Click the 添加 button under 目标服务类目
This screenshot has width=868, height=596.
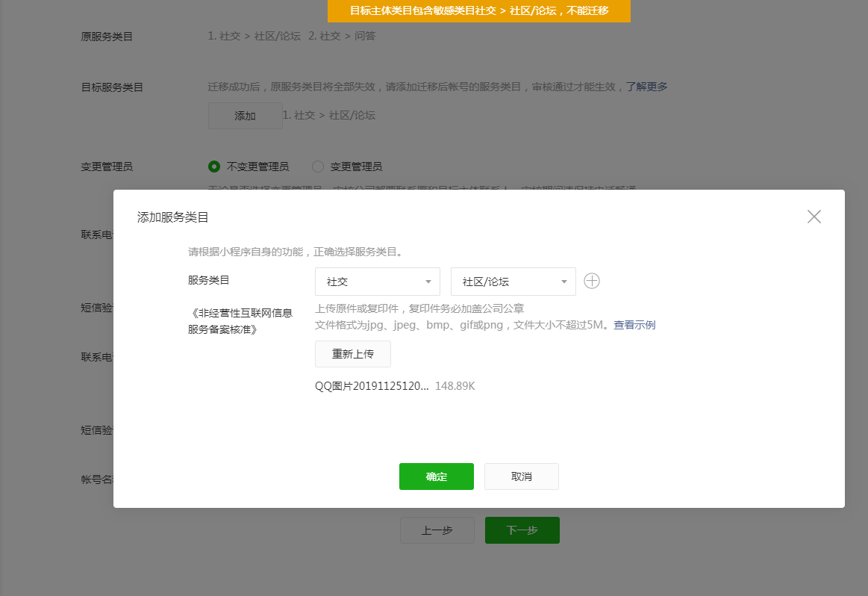click(245, 116)
